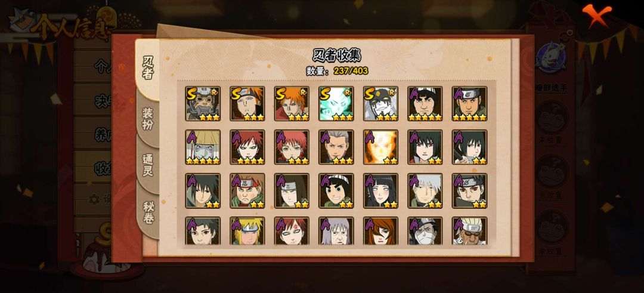644x293 pixels.
Task: Select the dark-haired Hinata portrait with two stars
Action: (380, 191)
